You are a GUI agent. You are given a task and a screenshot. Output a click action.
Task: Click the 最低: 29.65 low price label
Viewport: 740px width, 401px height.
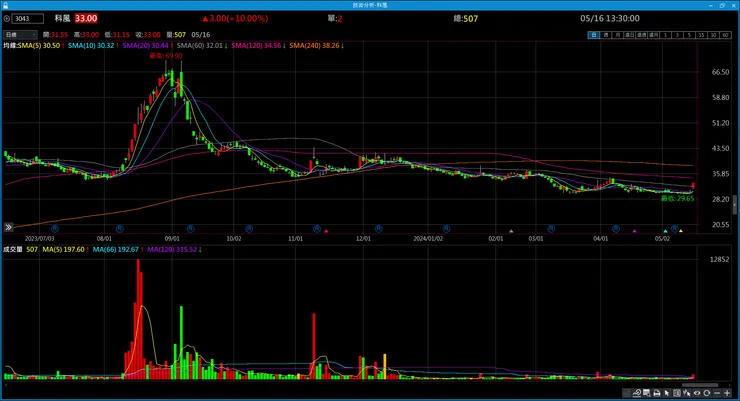(677, 199)
